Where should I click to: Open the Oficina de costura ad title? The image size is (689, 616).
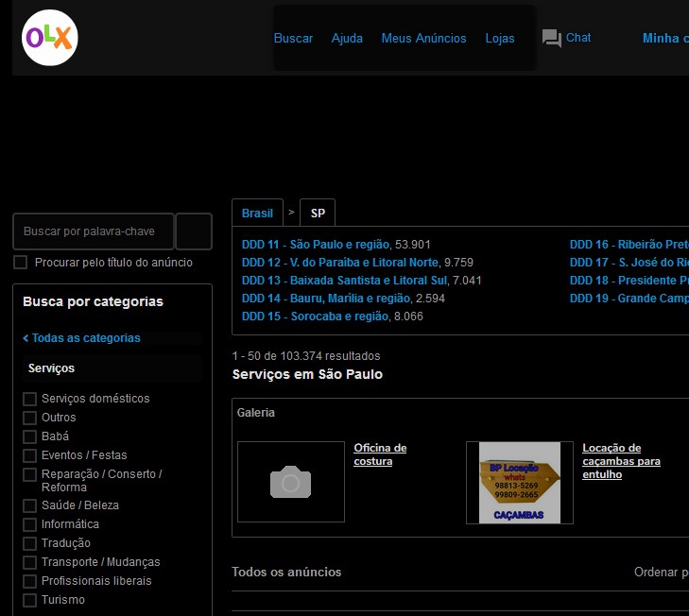pyautogui.click(x=380, y=454)
